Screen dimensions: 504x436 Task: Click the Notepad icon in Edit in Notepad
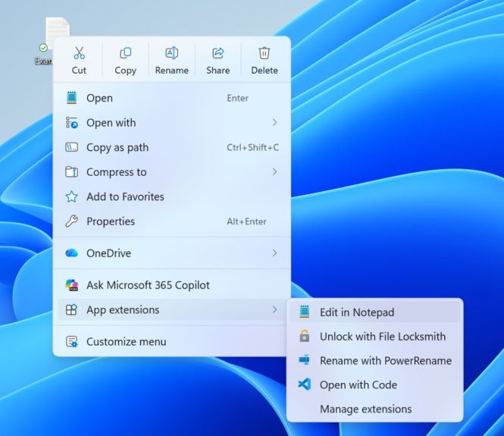coord(305,312)
